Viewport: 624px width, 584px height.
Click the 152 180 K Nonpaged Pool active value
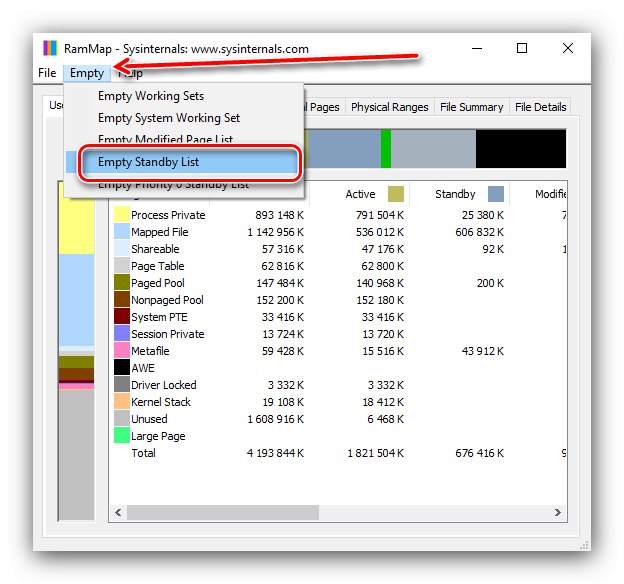pyautogui.click(x=380, y=300)
